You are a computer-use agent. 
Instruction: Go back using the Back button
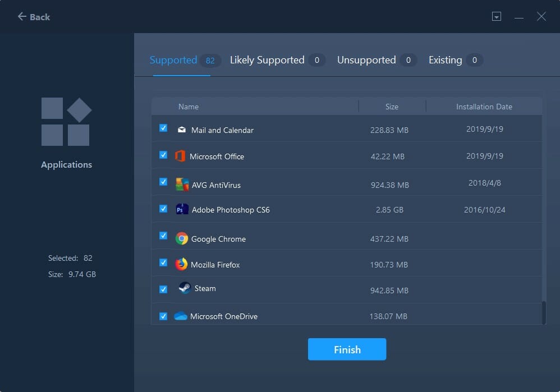click(x=34, y=17)
